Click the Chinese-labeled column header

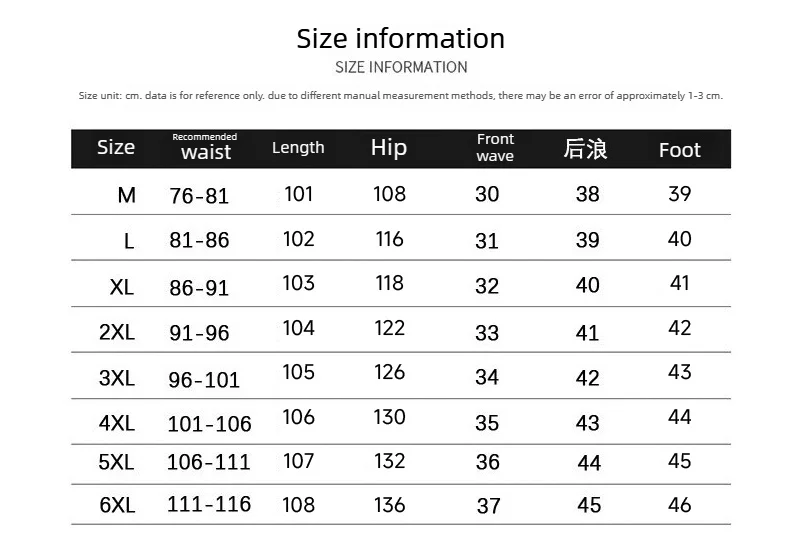click(585, 149)
